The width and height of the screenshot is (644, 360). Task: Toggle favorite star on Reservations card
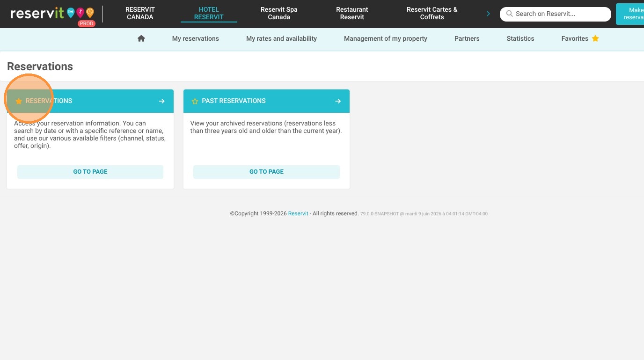tap(19, 101)
